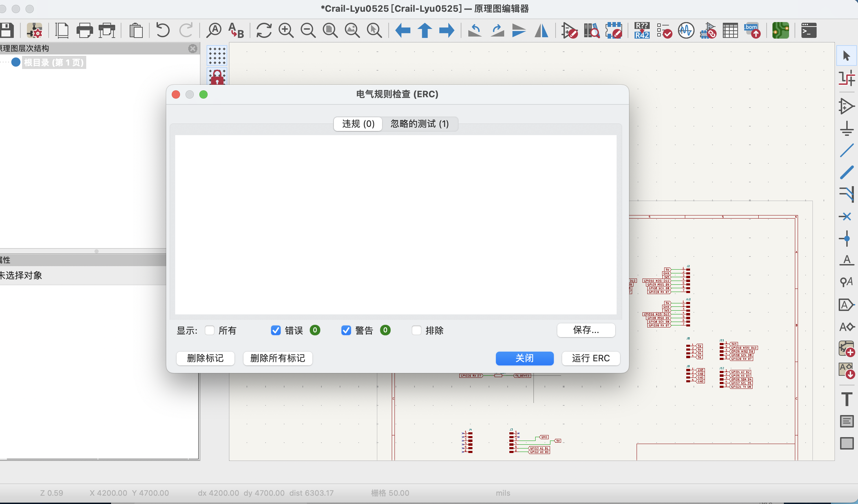The height and width of the screenshot is (504, 858).
Task: Add a net label tool
Action: click(847, 260)
